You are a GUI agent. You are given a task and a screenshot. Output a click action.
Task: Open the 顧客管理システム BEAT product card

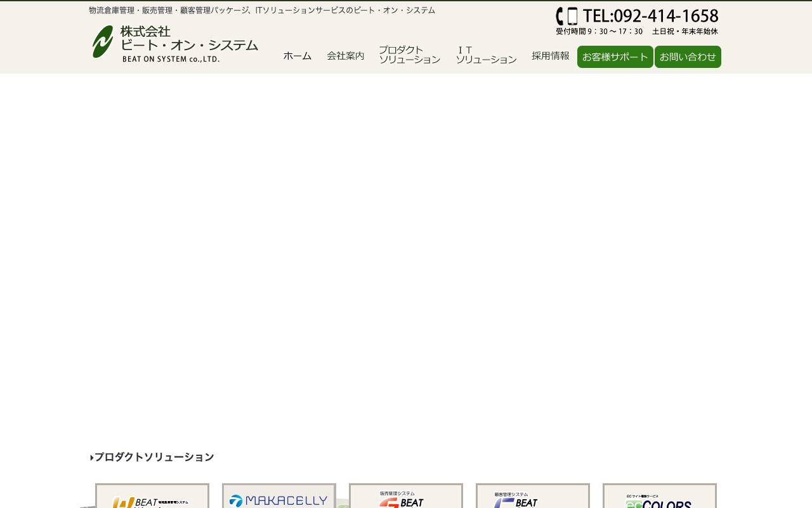[x=533, y=496]
